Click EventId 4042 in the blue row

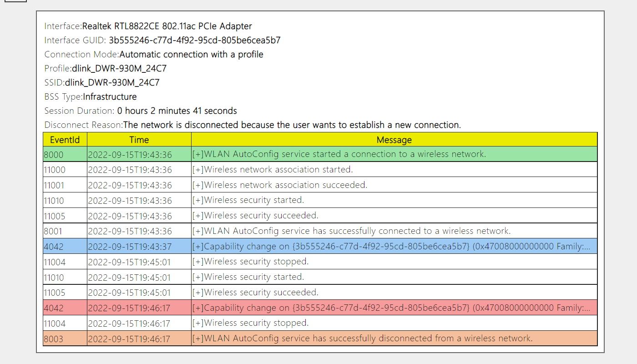[65, 247]
